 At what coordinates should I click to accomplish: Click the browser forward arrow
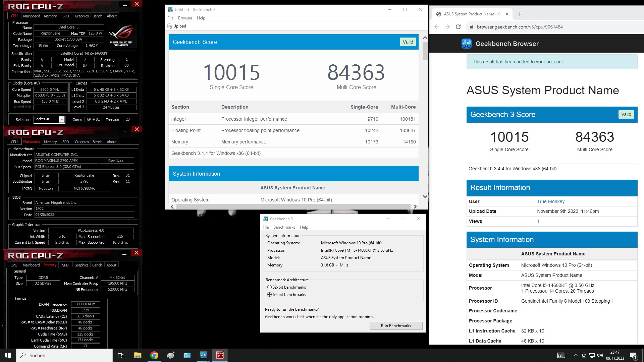point(447,27)
